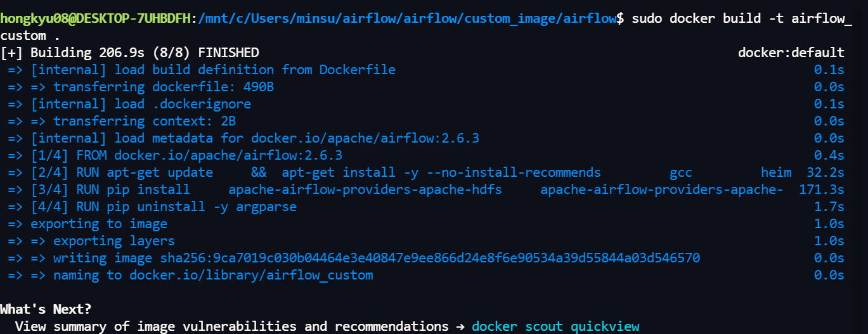
Task: Click the [1/4] FROM docker.io/apache/airflow:2.6.3 step
Action: click(175, 155)
